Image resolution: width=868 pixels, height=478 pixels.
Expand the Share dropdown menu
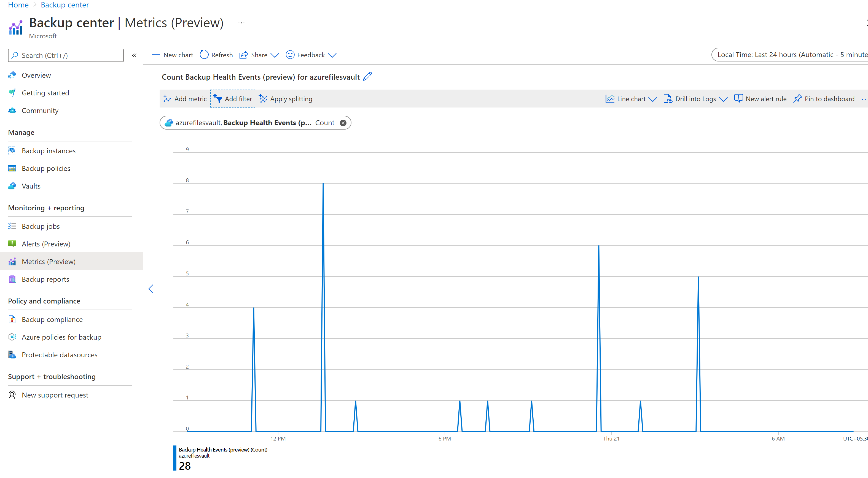point(274,55)
